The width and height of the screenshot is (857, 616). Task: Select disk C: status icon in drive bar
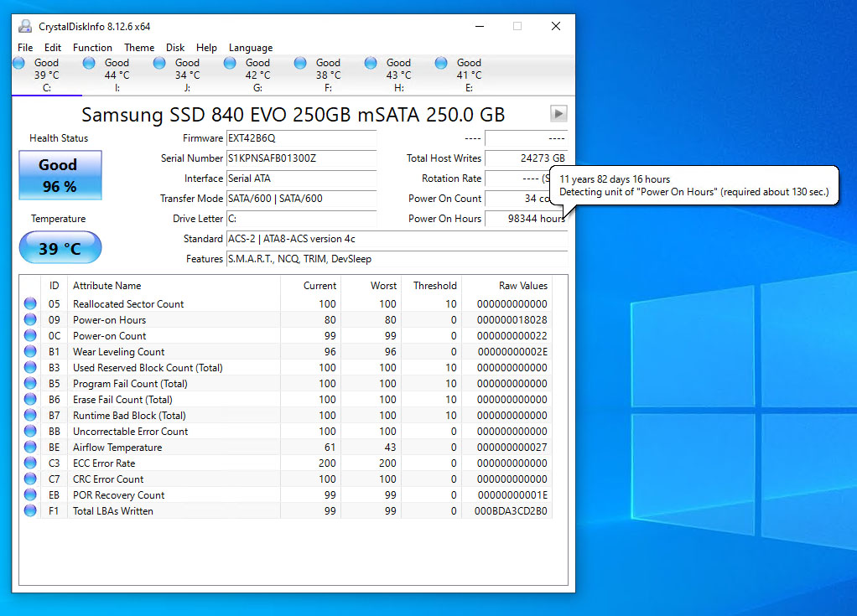(x=19, y=63)
